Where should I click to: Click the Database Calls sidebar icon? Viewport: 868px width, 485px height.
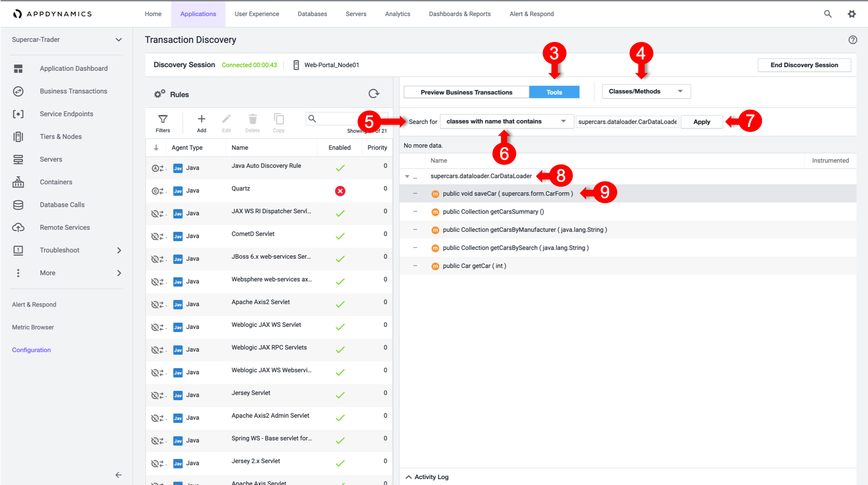click(x=18, y=205)
